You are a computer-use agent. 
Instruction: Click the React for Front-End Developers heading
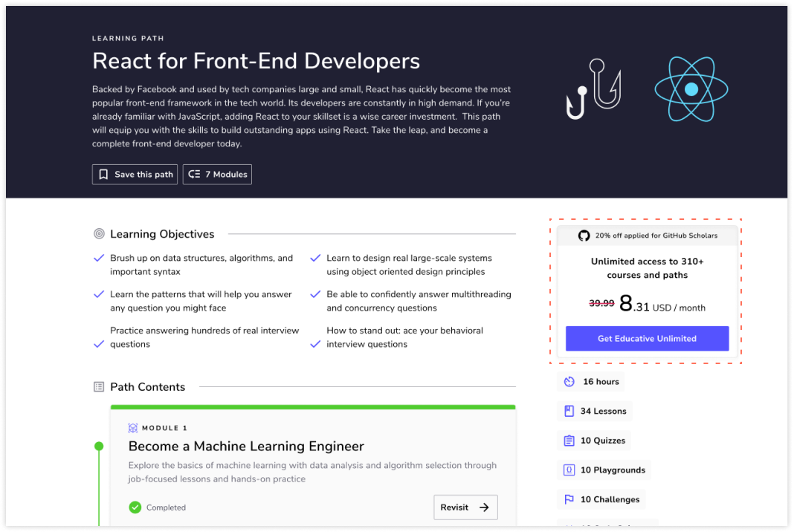pos(256,61)
